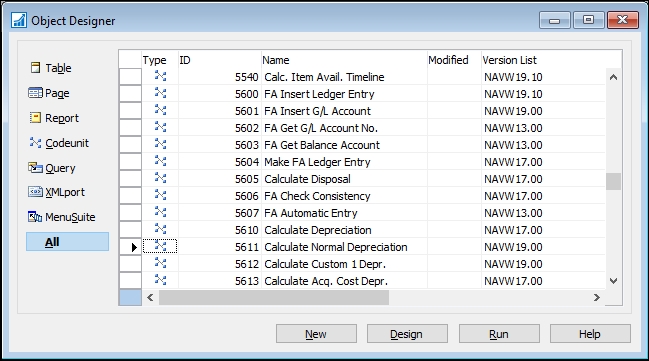The image size is (649, 361).
Task: Select the name Calculate Normal Depreciation
Action: tap(336, 247)
